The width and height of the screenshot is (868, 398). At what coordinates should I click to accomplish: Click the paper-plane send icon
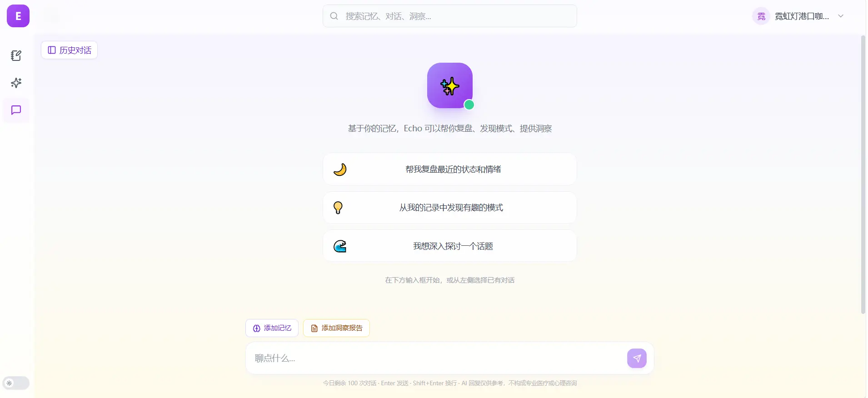[x=637, y=358]
